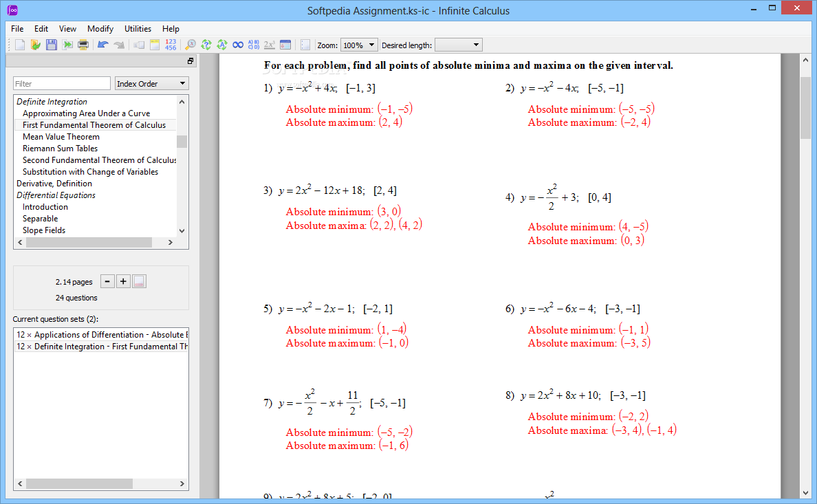Print the assignment

click(83, 45)
